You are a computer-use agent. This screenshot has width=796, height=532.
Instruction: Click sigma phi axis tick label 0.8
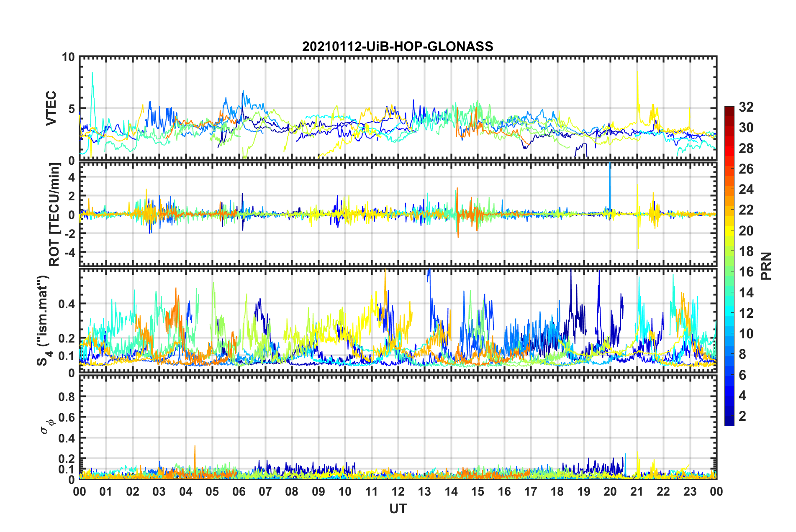66,396
